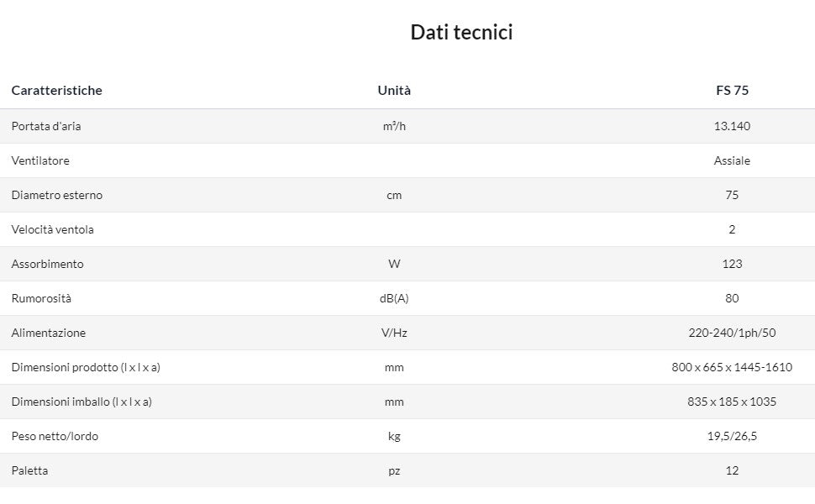Click the "FS 75" column header
Image resolution: width=815 pixels, height=504 pixels.
tap(732, 91)
